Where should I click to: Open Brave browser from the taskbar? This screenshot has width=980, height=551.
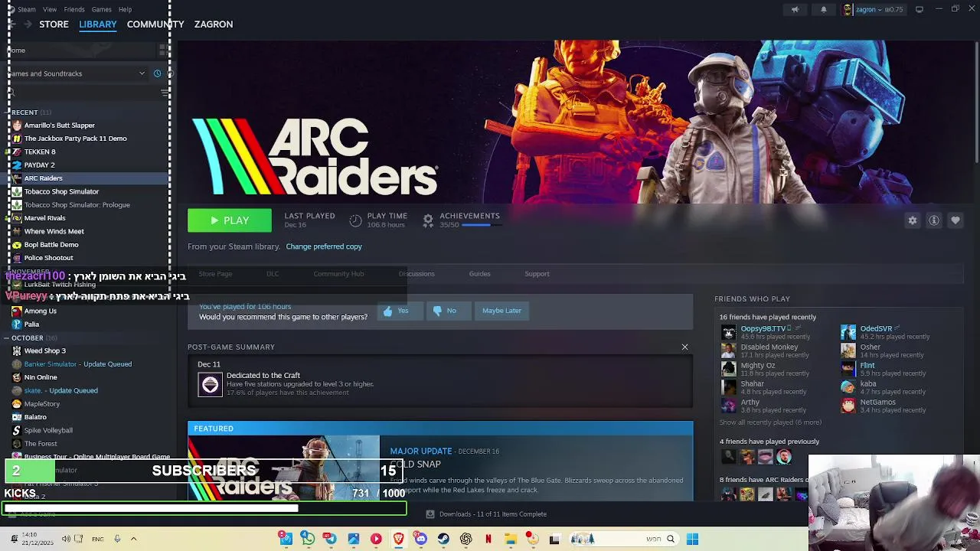398,539
